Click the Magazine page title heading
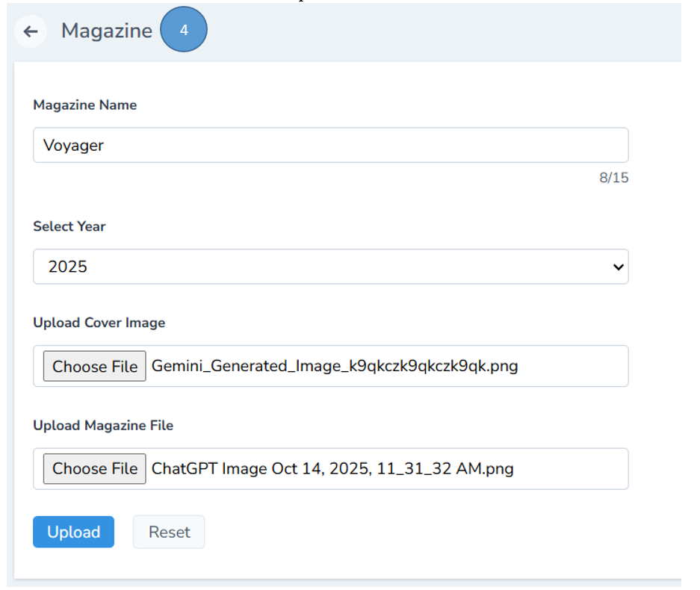 107,31
